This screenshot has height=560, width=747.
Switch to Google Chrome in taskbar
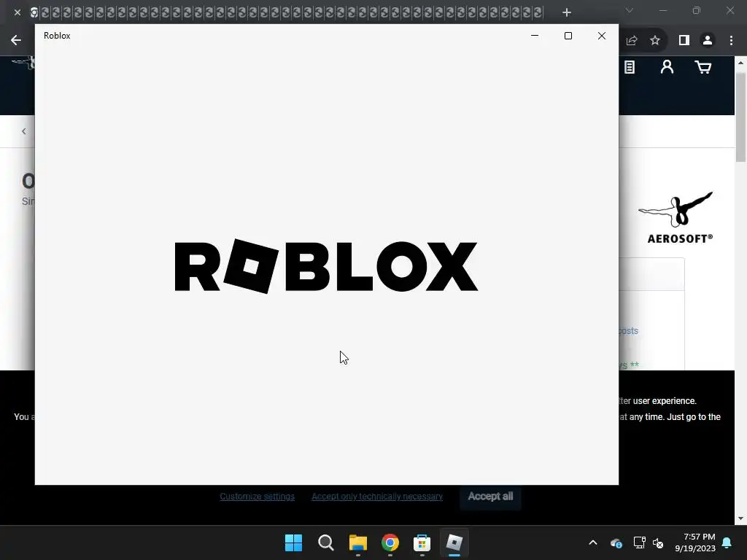pos(390,542)
